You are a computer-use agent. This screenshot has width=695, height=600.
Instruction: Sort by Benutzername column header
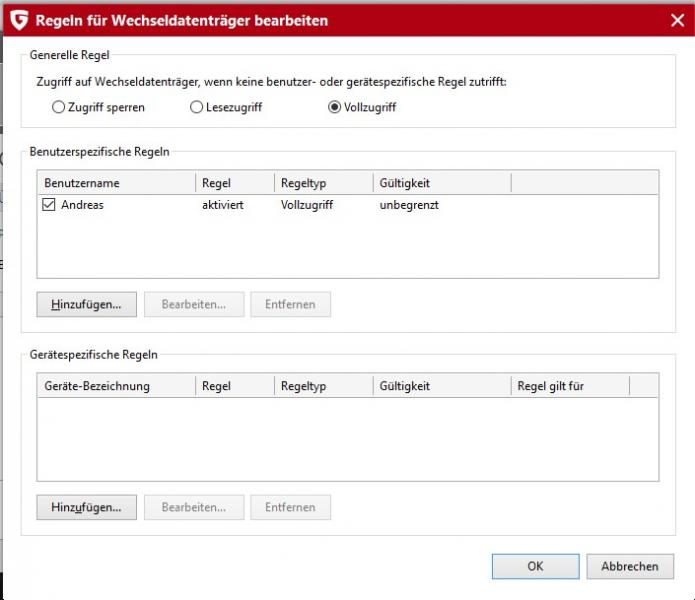(x=117, y=183)
